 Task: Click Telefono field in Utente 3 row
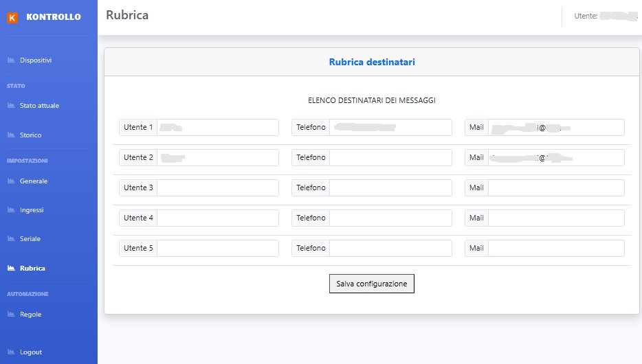tap(390, 187)
